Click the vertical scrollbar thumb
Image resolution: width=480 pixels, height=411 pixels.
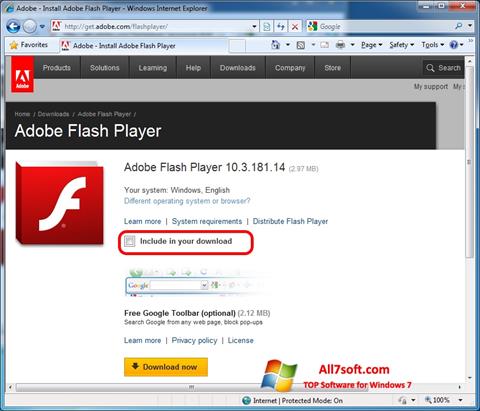(x=469, y=162)
